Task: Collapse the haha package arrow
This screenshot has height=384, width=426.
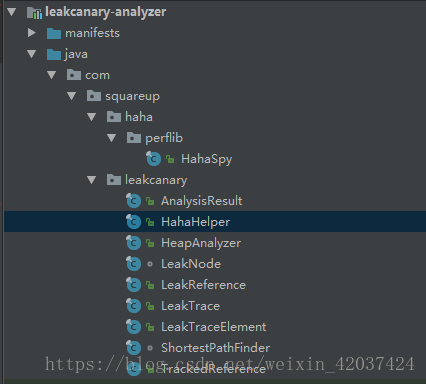Action: point(92,117)
